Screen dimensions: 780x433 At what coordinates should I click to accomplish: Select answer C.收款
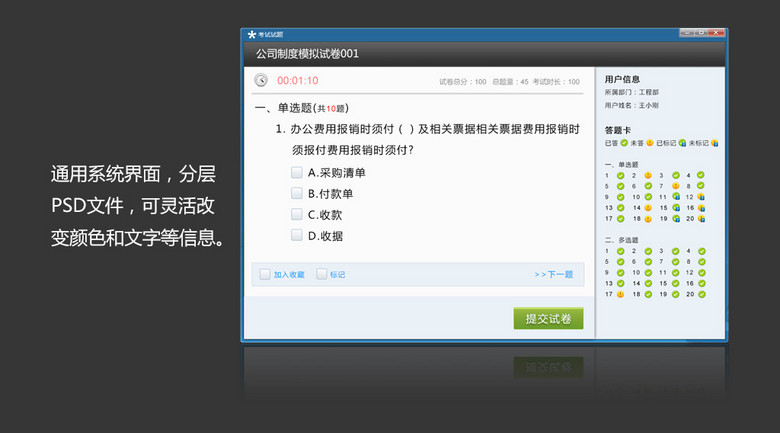296,215
